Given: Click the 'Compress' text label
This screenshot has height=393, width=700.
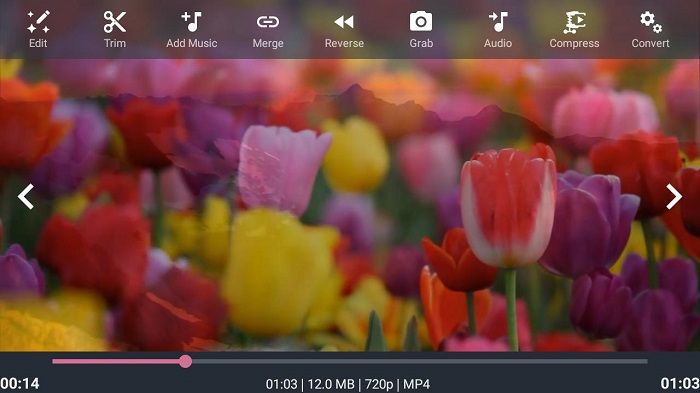Looking at the screenshot, I should coord(574,43).
